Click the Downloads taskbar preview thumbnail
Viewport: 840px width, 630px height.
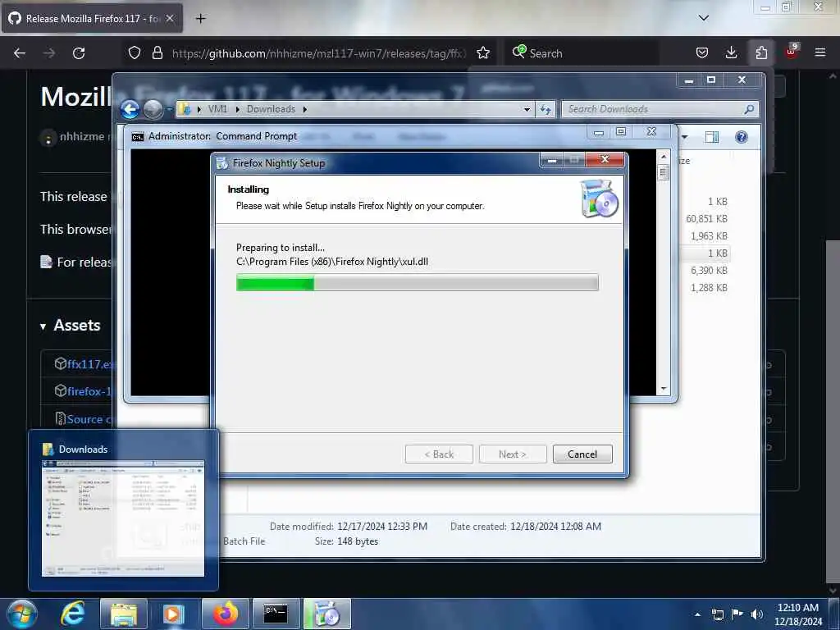click(123, 518)
